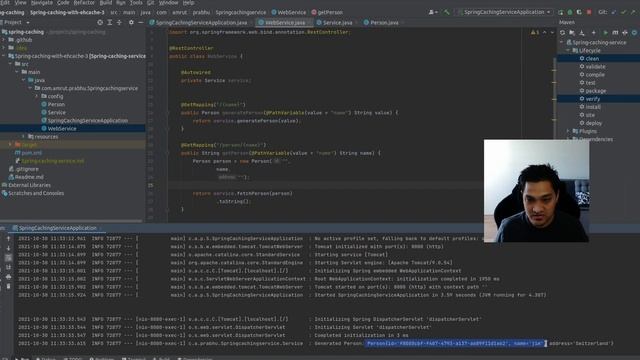The width and height of the screenshot is (640, 360).
Task: Expand the Plugins node in Maven panel
Action: click(568, 131)
